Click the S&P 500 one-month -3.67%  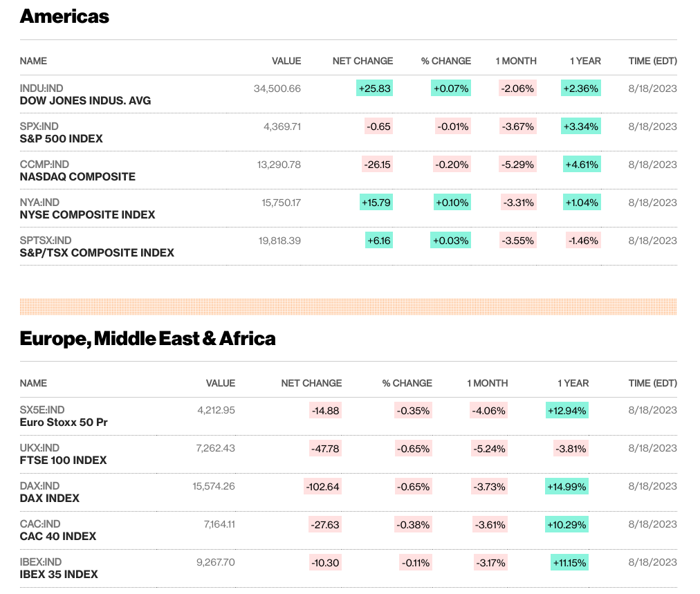coord(517,127)
